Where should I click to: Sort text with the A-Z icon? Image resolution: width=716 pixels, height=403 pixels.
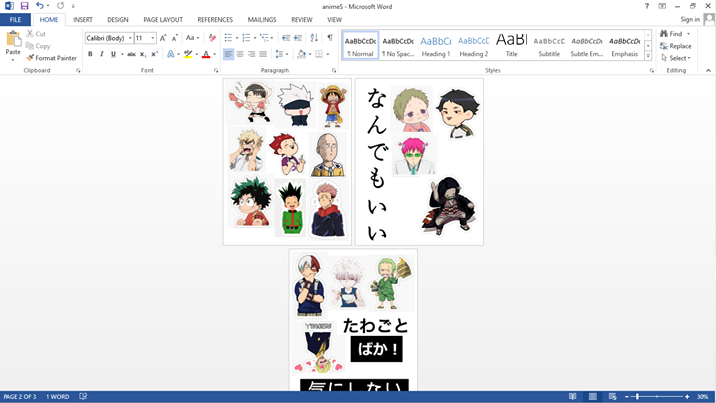coord(314,38)
